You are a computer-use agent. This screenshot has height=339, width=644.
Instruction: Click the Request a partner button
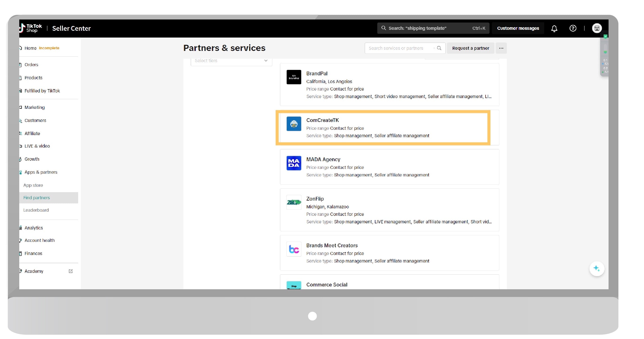(x=470, y=48)
